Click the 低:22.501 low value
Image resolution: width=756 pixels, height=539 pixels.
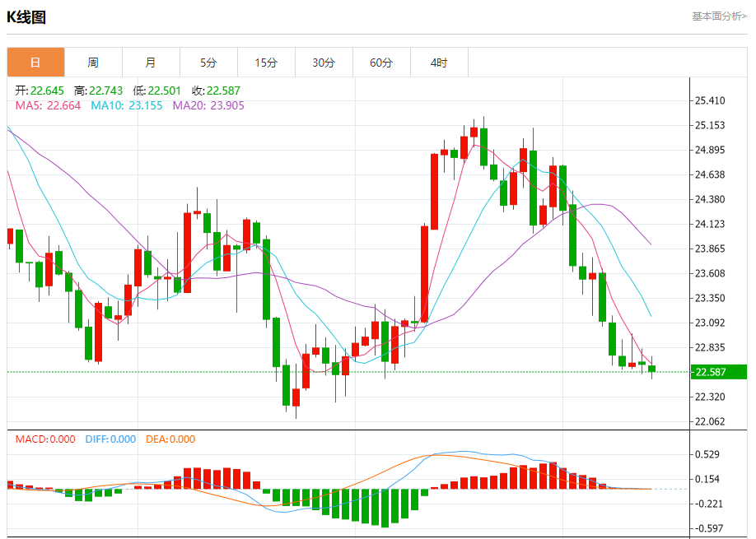pos(156,91)
